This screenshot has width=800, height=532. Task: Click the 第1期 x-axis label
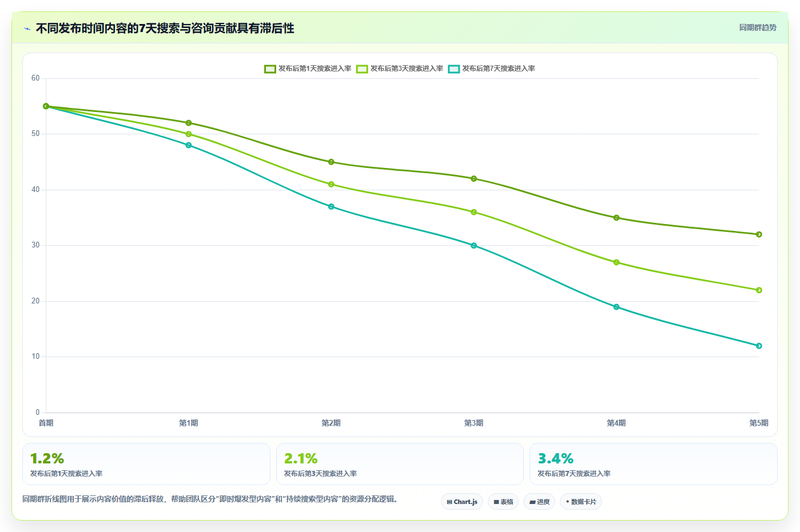pyautogui.click(x=189, y=423)
